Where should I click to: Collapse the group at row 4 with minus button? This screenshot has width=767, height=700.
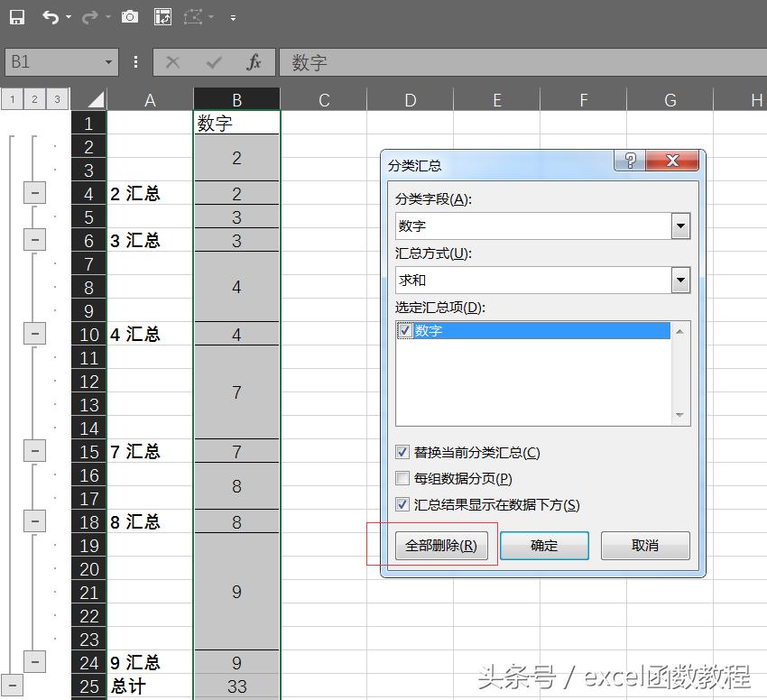pyautogui.click(x=33, y=193)
